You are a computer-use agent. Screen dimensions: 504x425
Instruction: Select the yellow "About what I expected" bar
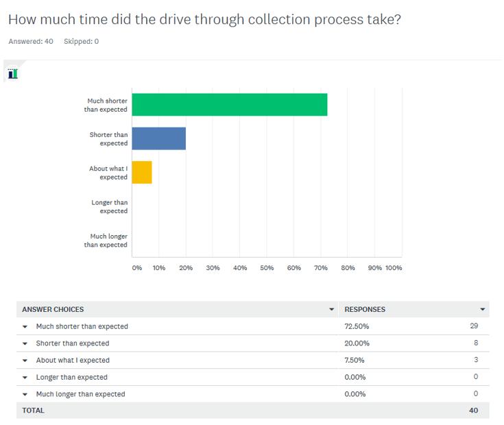point(141,172)
